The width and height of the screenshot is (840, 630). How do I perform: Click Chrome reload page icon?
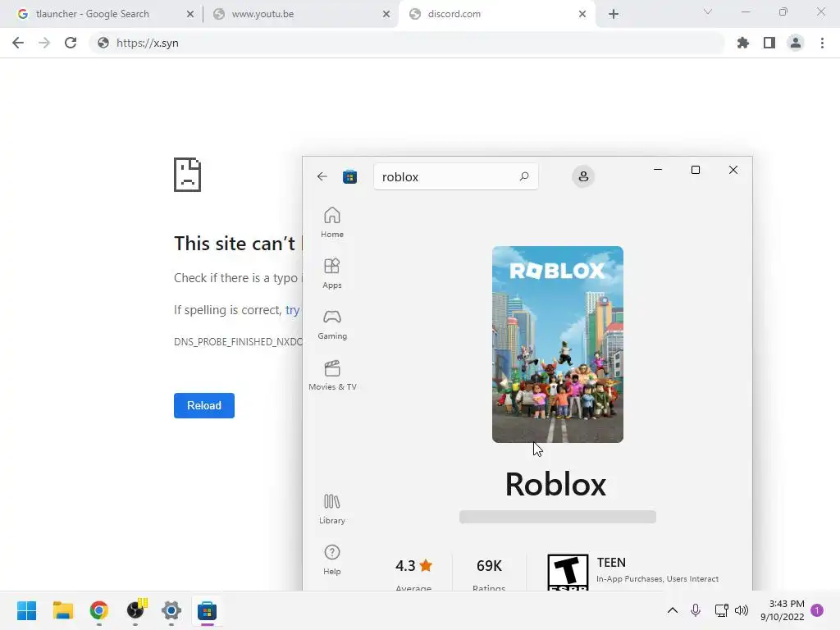click(71, 43)
